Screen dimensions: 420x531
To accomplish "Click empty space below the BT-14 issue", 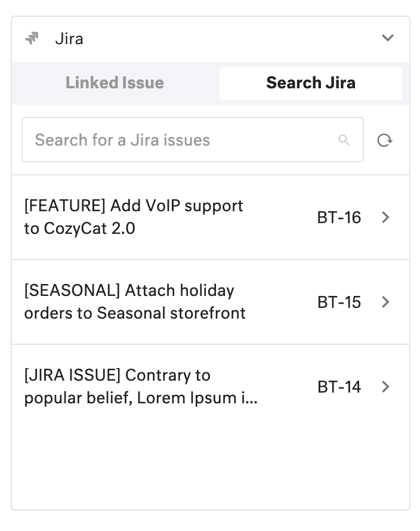I will 210,465.
